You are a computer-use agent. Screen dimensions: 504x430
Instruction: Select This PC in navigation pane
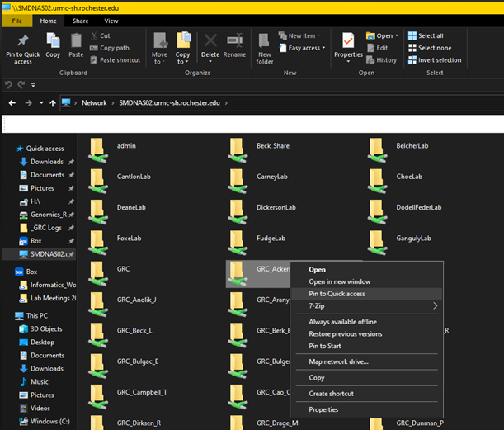point(31,316)
